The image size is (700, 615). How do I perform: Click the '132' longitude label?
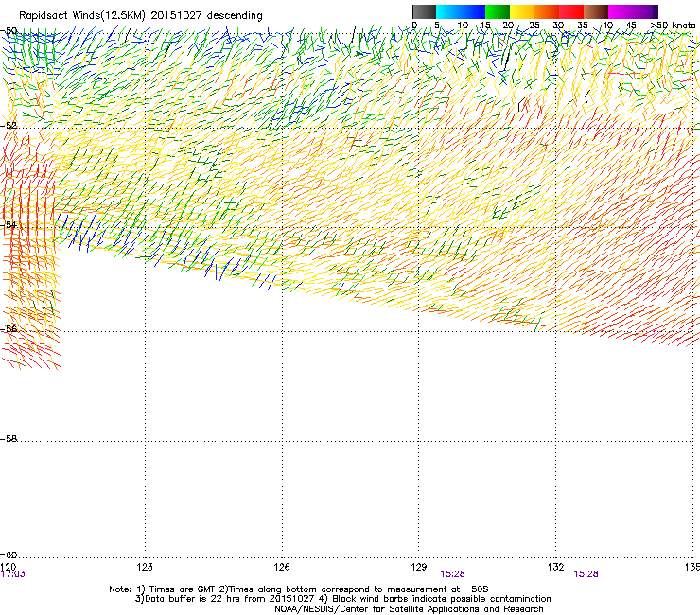pyautogui.click(x=556, y=567)
